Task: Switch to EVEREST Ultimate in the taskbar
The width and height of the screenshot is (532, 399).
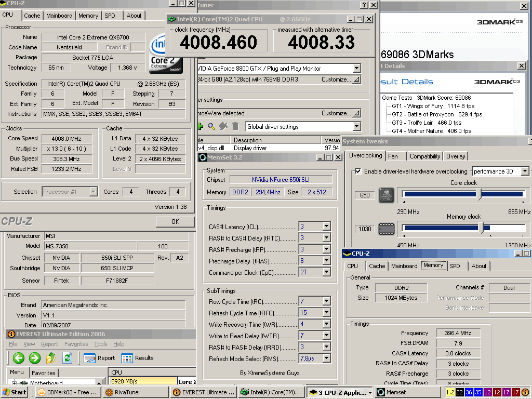Action: point(203,392)
